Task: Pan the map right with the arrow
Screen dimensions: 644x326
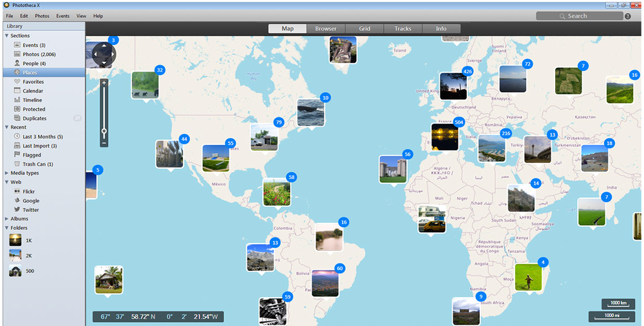Action: coord(113,54)
